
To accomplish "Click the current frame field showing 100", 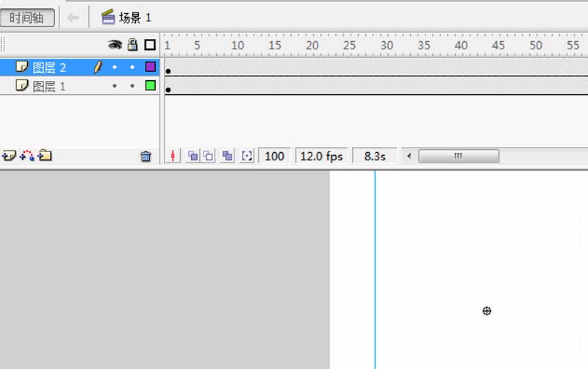I will pyautogui.click(x=274, y=156).
